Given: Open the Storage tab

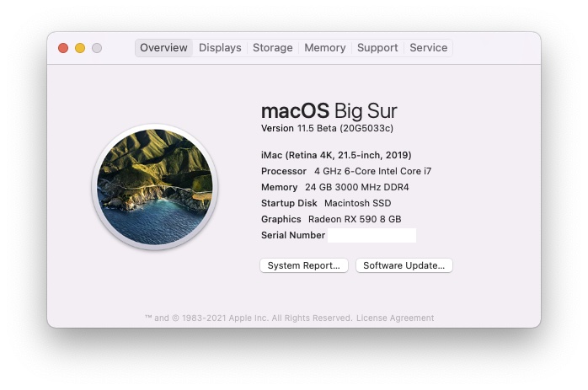Looking at the screenshot, I should [x=273, y=48].
